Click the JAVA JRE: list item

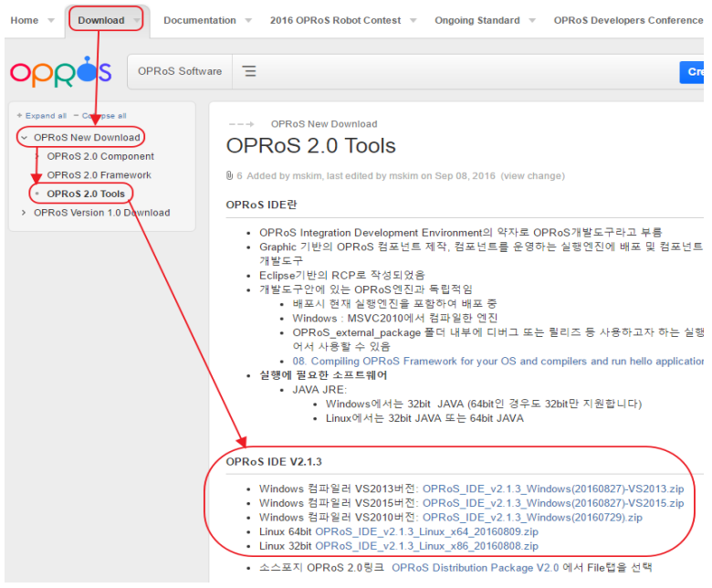(x=319, y=390)
